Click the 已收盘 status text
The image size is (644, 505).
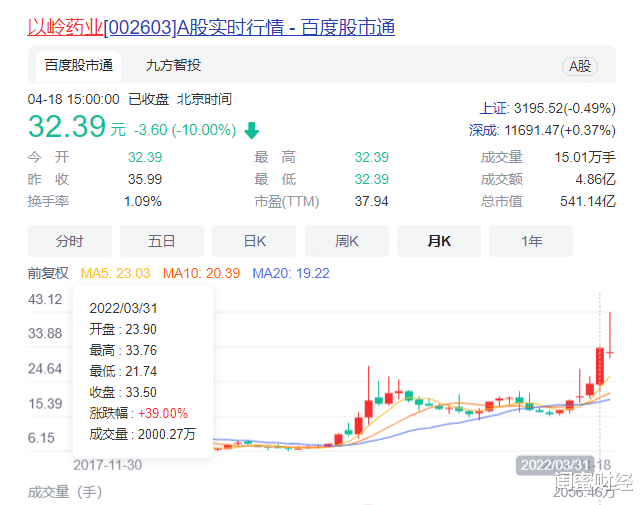tap(148, 99)
